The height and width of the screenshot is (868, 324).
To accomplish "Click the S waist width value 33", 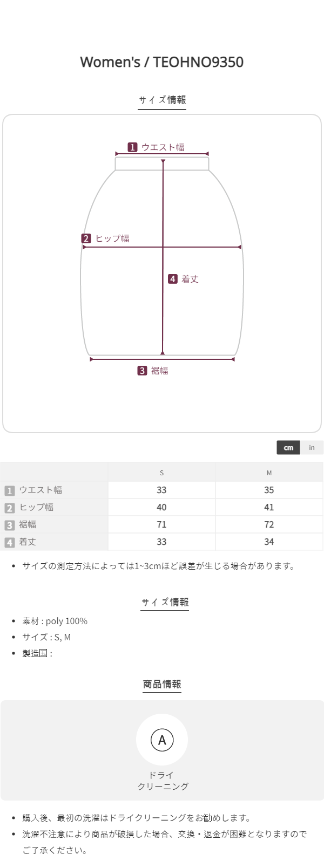I will 161,490.
